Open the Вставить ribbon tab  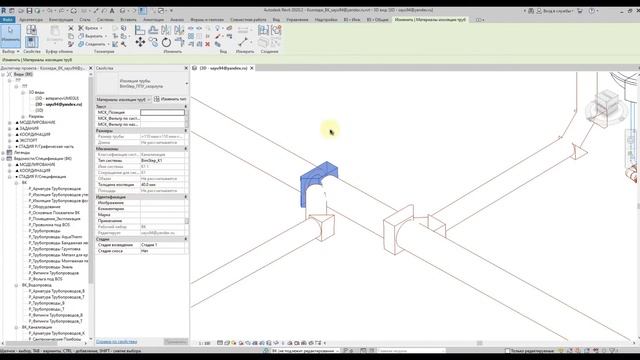[x=129, y=20]
